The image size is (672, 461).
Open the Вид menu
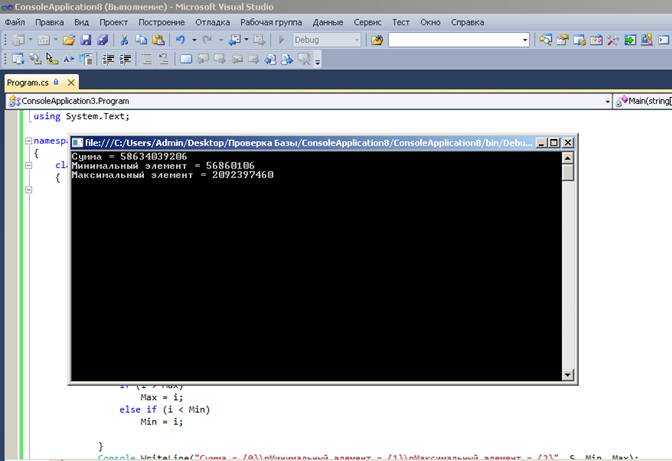coord(81,22)
